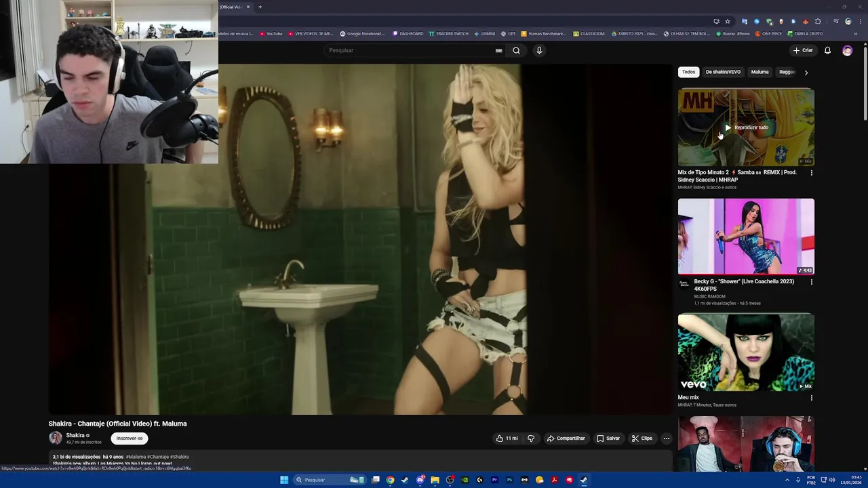Open YouTube notifications bell
Viewport: 868px width, 488px height.
coord(827,50)
